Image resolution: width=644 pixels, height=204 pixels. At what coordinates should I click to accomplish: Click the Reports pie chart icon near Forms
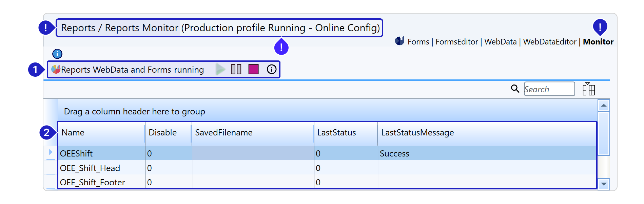coord(399,41)
